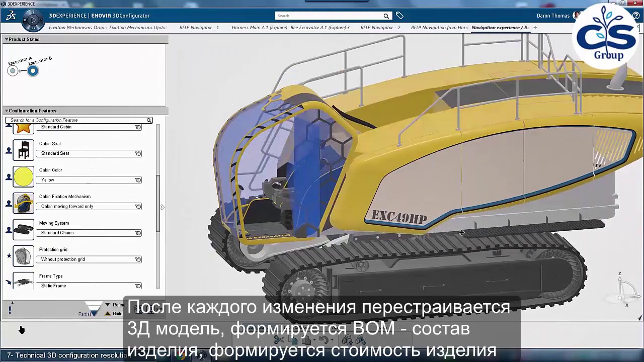This screenshot has height=362, width=644.
Task: Click the Cabin Seat chair thumbnail
Action: pyautogui.click(x=23, y=150)
